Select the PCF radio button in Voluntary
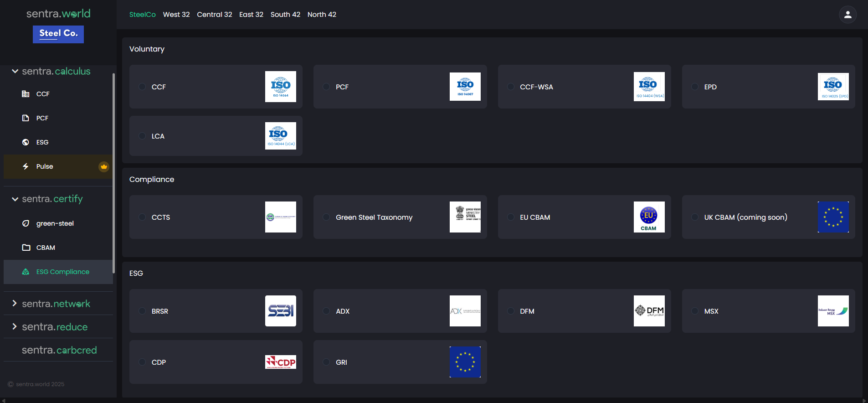The image size is (868, 403). (x=326, y=87)
